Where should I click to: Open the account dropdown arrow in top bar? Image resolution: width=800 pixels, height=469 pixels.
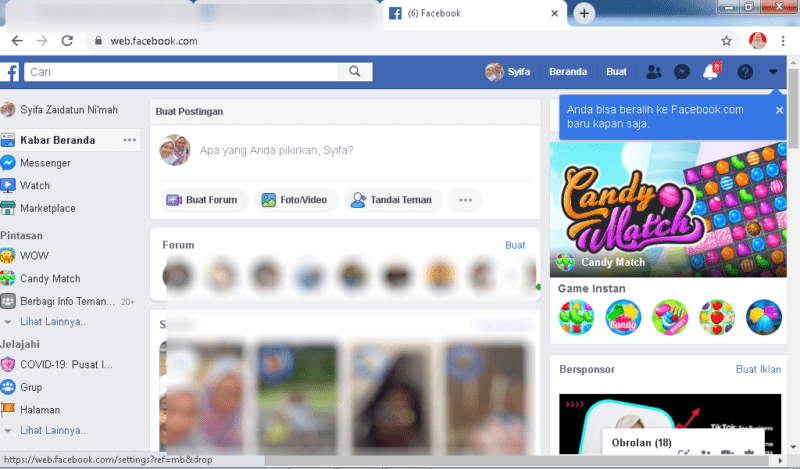point(773,72)
